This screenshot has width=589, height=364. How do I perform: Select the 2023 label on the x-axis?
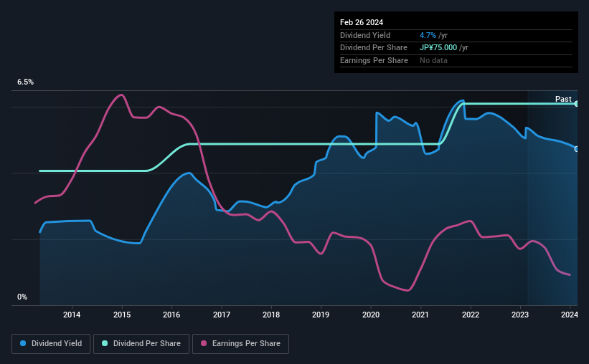(x=520, y=315)
